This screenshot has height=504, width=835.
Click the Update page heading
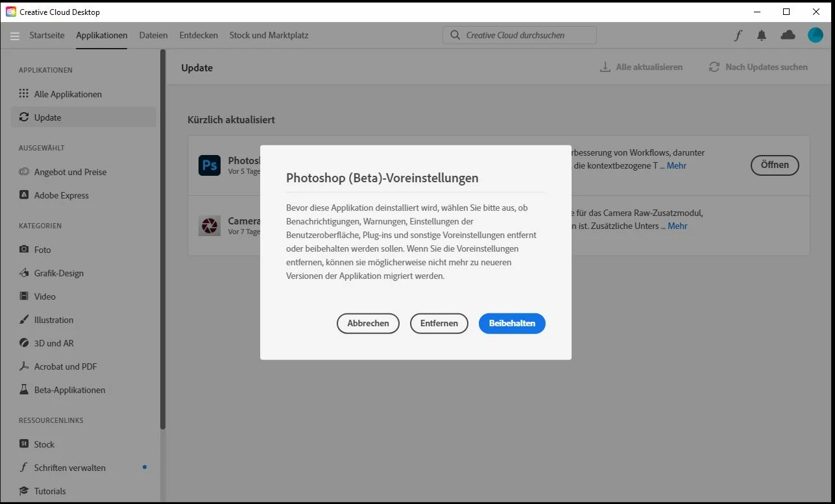pyautogui.click(x=197, y=67)
